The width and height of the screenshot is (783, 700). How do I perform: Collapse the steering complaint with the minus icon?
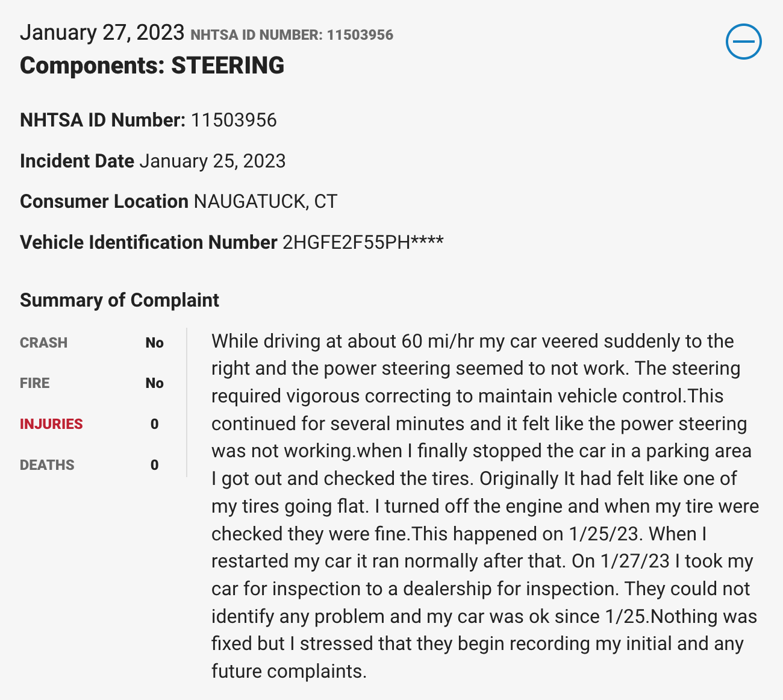[x=743, y=42]
